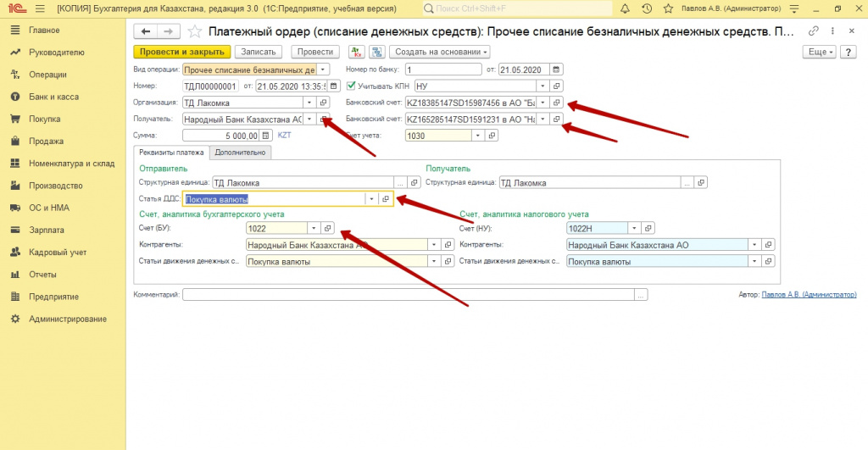Expand НУ dropdown
Viewport: 868px width, 450px height.
(542, 86)
